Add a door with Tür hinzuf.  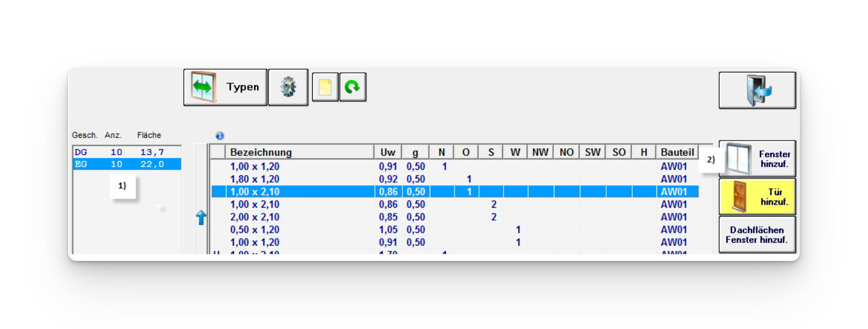coord(757,197)
